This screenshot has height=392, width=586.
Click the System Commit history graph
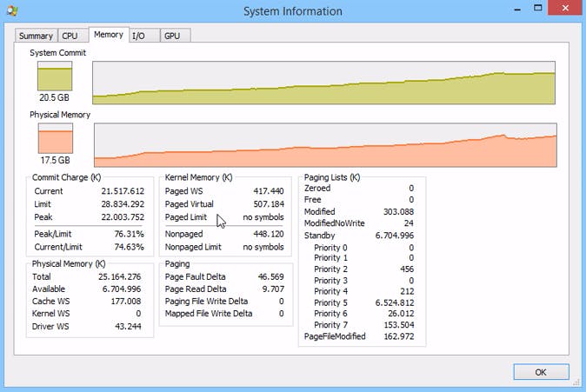point(323,83)
